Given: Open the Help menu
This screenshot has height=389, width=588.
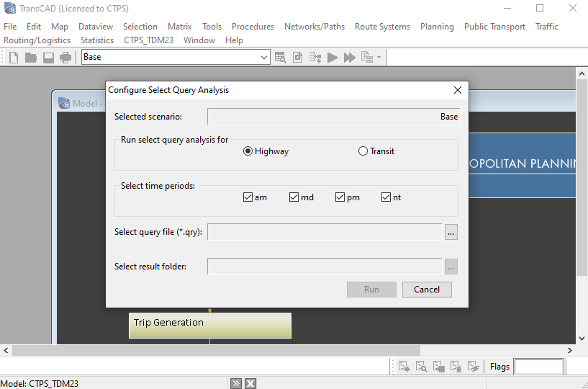Looking at the screenshot, I should (x=234, y=40).
